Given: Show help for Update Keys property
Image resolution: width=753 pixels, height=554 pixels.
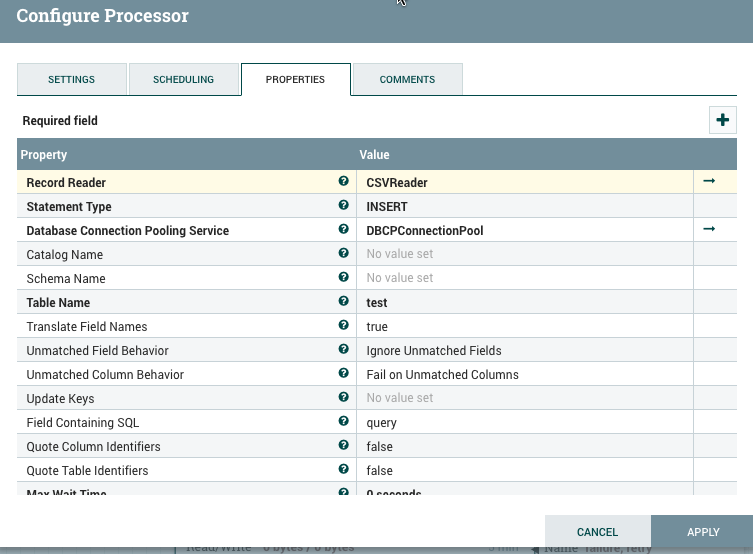Looking at the screenshot, I should click(x=343, y=398).
